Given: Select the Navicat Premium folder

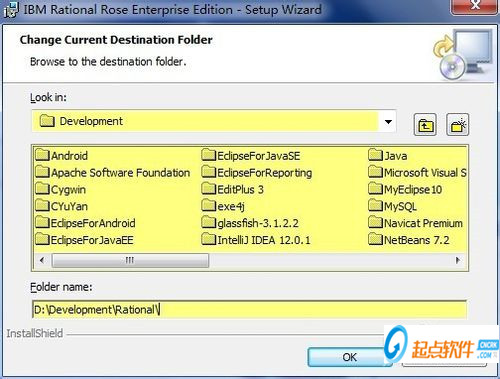Looking at the screenshot, I should 416,223.
